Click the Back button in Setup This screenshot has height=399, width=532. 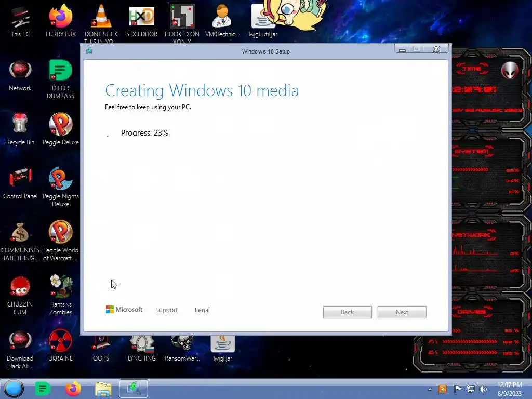(348, 312)
